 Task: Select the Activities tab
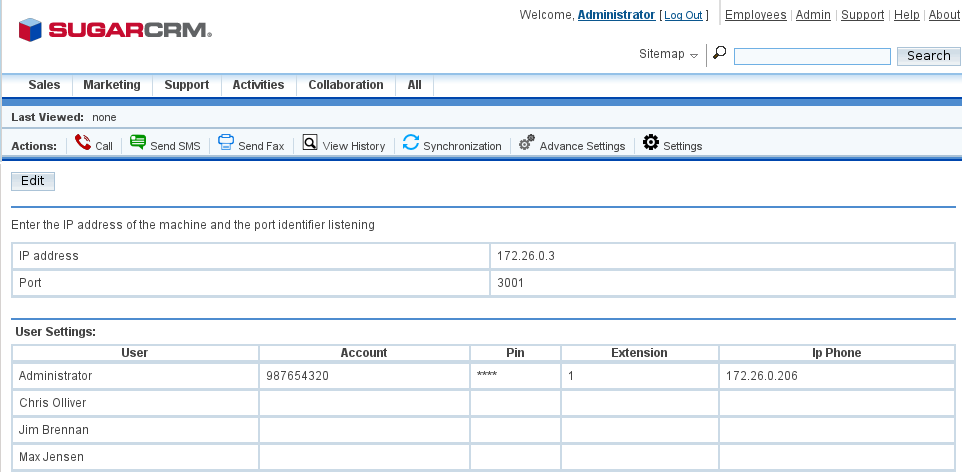[258, 85]
